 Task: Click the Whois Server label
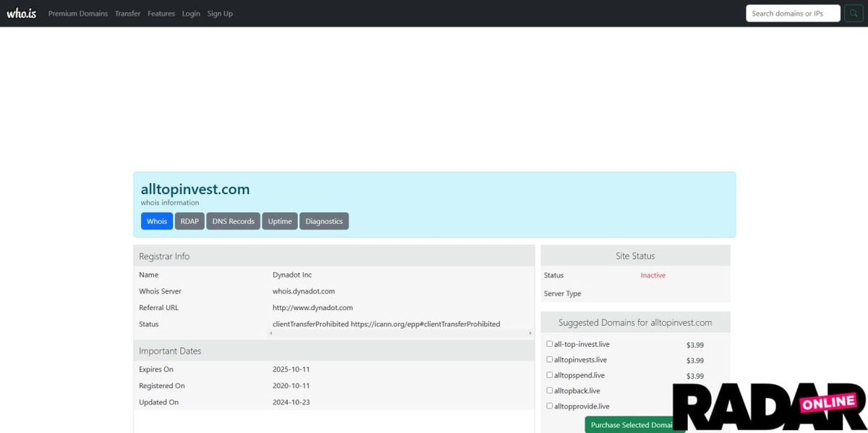[161, 291]
